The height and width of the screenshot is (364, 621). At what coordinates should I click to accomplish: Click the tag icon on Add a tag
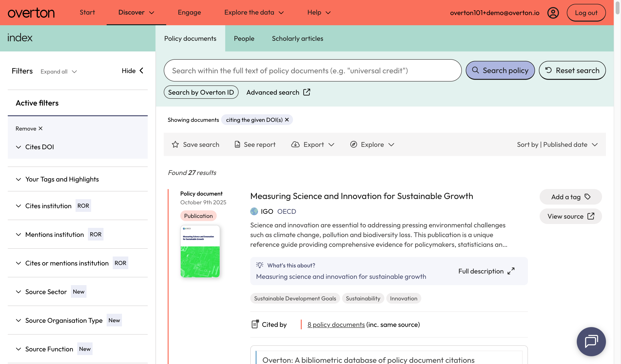pos(587,197)
